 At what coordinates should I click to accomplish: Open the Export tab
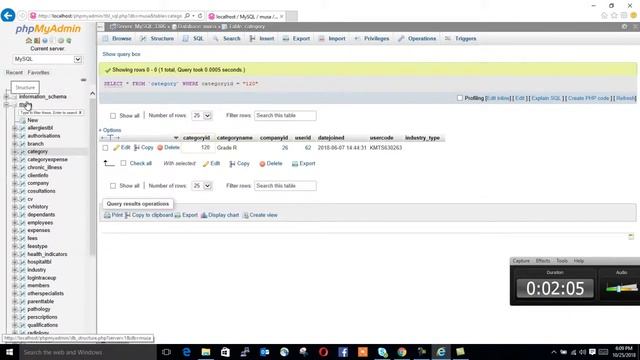tap(297, 38)
